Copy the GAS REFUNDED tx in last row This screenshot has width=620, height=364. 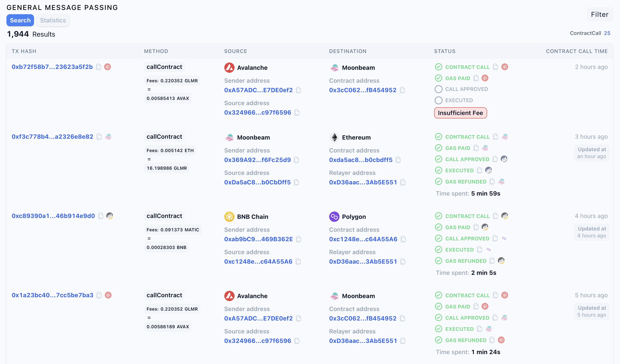coord(492,340)
